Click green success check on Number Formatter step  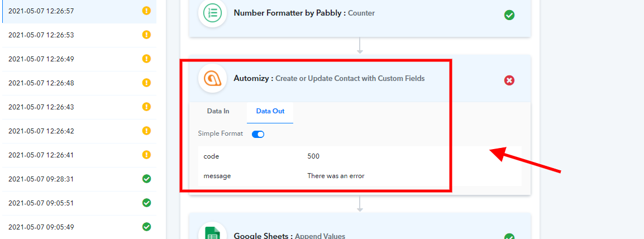(x=509, y=15)
